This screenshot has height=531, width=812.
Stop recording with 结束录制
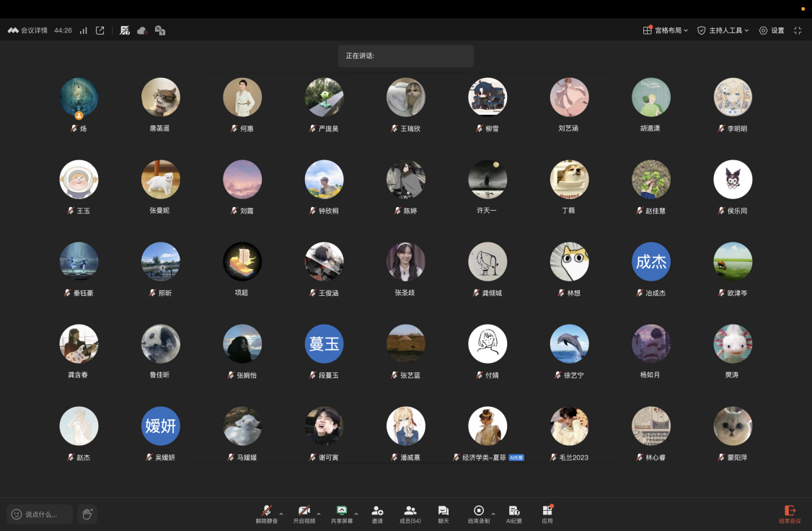coord(478,514)
